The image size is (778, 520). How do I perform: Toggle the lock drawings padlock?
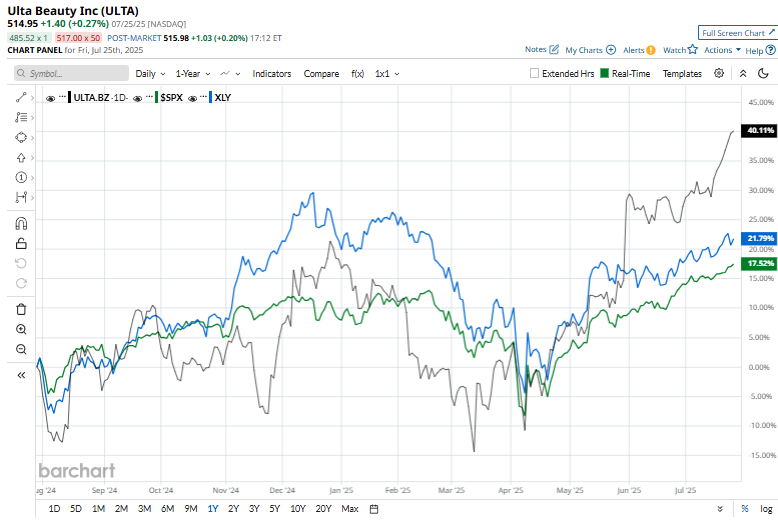tap(21, 244)
